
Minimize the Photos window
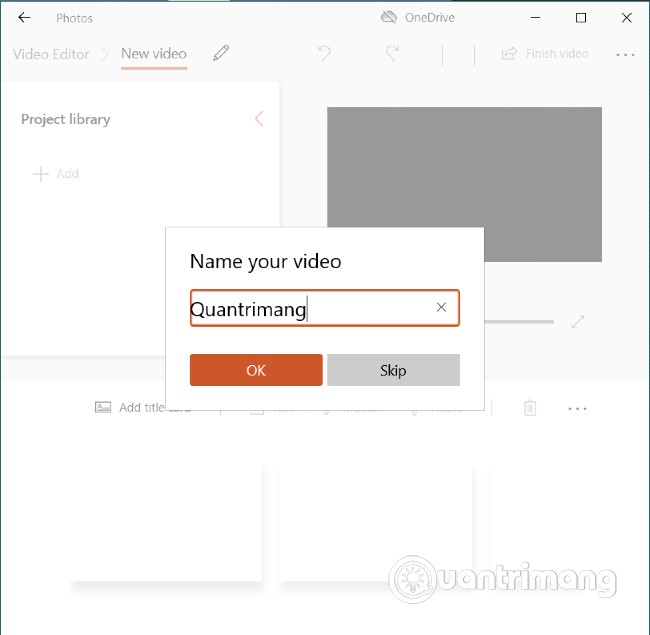536,17
